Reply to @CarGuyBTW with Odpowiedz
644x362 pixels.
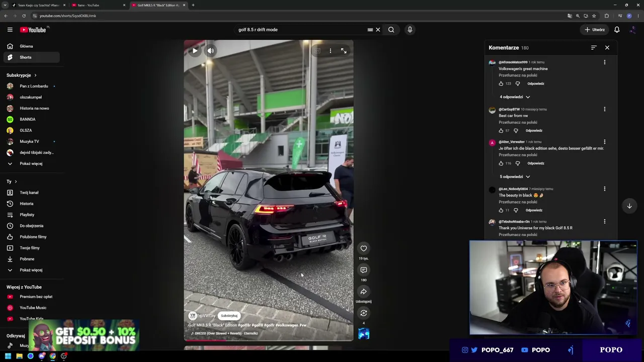point(534,131)
